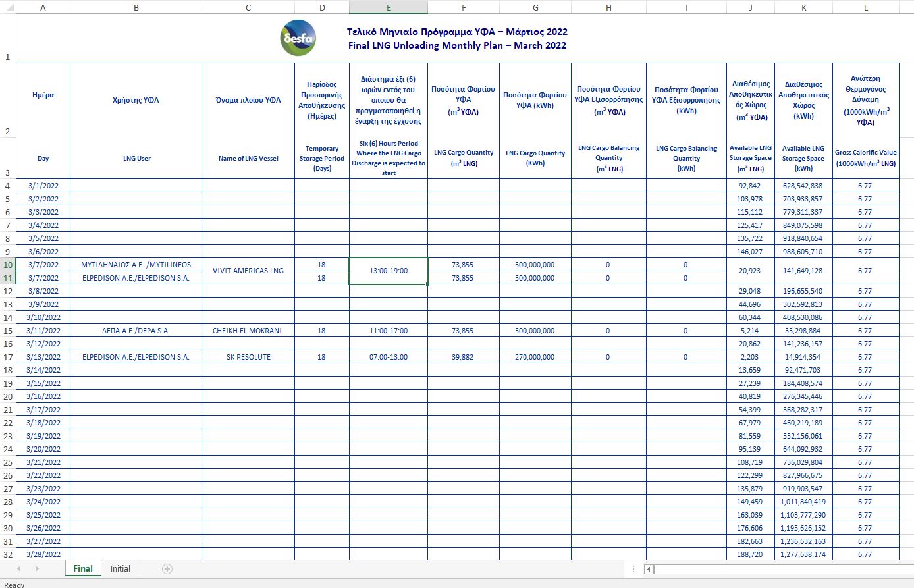Select the 13:00-19:00 time period cell

coord(389,271)
